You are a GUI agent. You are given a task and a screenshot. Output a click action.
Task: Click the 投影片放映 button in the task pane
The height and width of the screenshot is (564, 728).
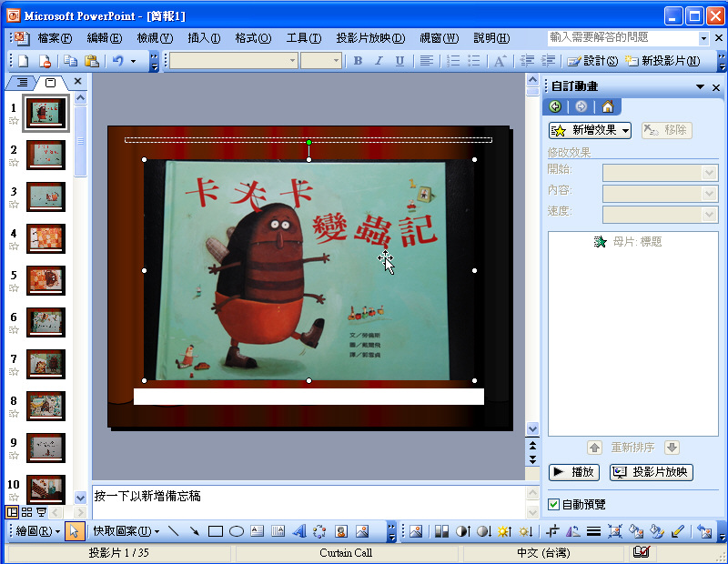651,472
